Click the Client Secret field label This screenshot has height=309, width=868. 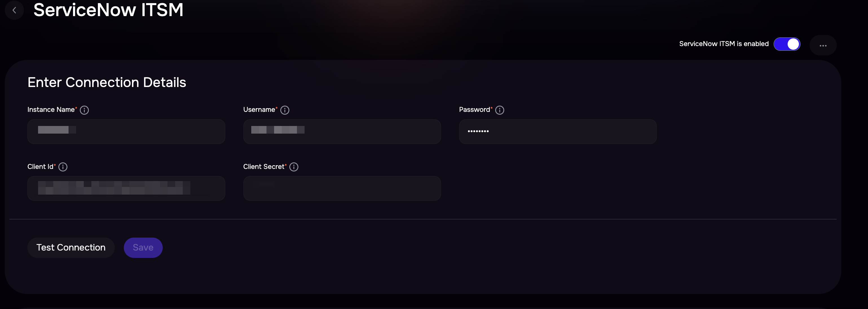pos(264,167)
